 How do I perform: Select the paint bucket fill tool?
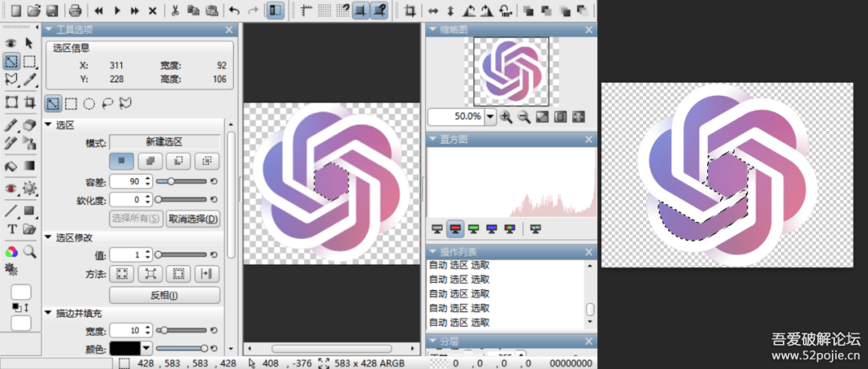pyautogui.click(x=11, y=166)
